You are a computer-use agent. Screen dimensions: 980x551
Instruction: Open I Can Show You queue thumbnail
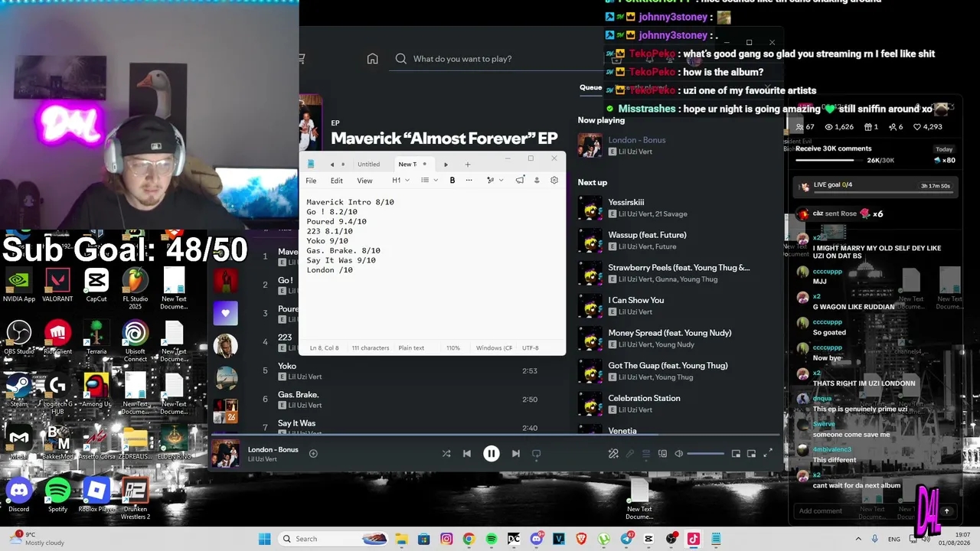590,306
